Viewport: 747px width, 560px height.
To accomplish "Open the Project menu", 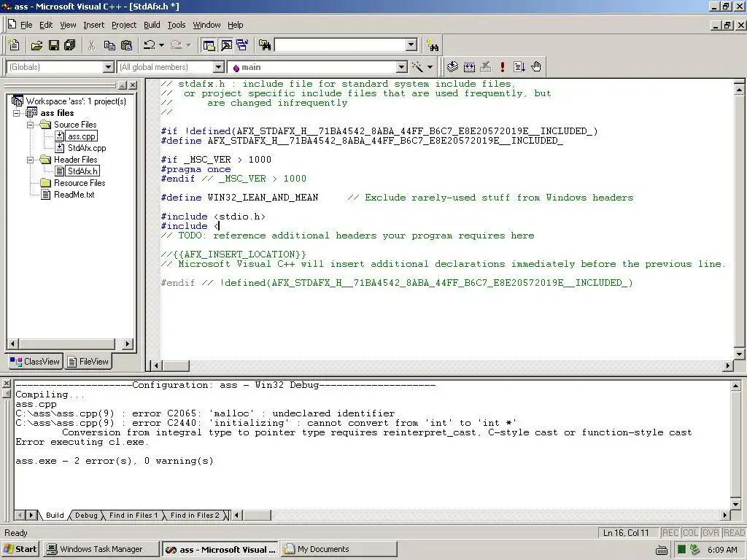I will 124,25.
